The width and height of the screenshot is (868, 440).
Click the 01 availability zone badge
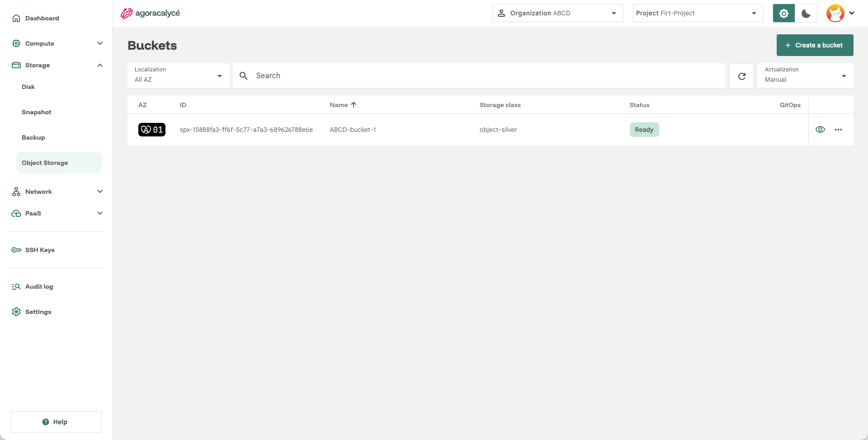[x=152, y=130]
